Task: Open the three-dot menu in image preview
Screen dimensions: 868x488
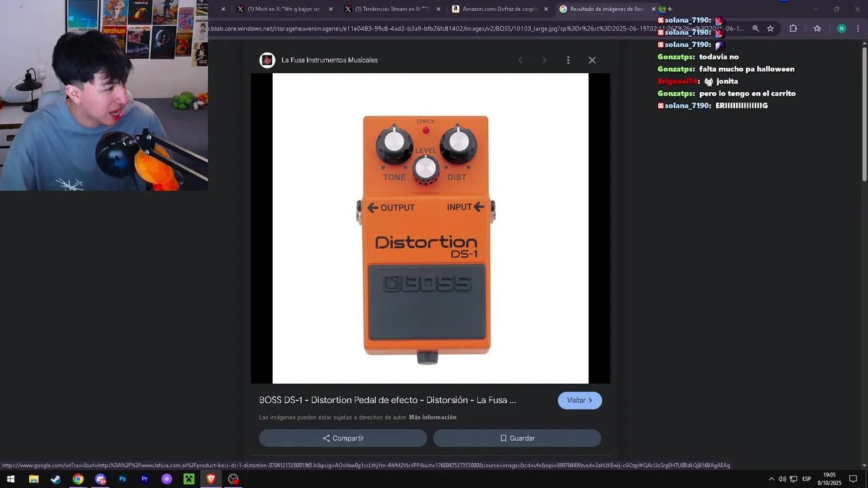Action: coord(568,60)
